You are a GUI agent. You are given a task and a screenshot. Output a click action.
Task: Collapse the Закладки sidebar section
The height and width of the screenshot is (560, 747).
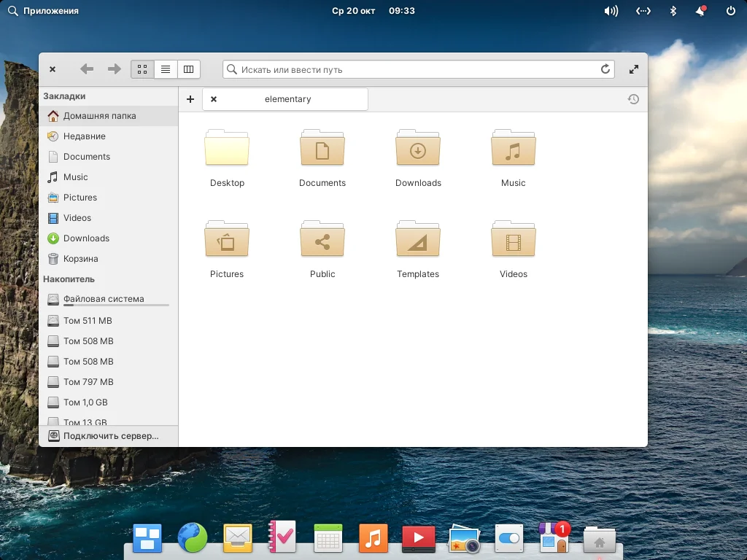point(64,96)
